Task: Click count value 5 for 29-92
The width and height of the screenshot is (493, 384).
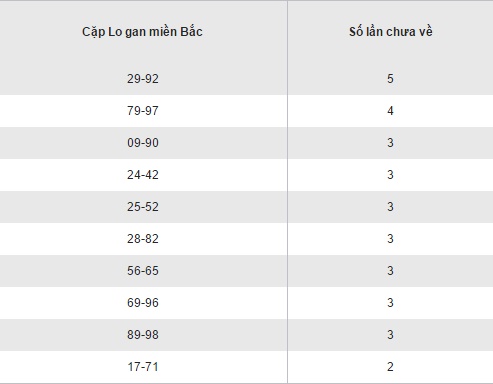Action: click(x=390, y=79)
